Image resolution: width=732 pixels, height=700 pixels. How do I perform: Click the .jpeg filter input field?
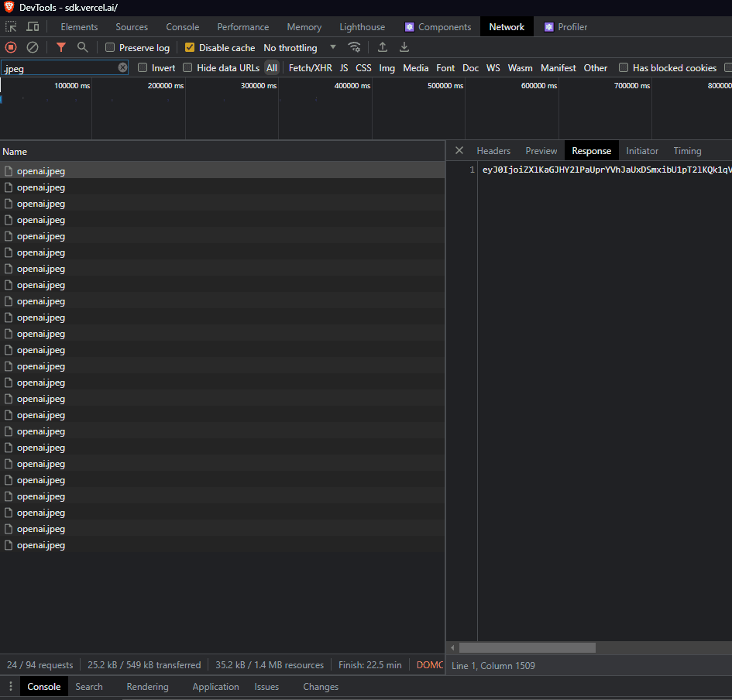(x=60, y=68)
